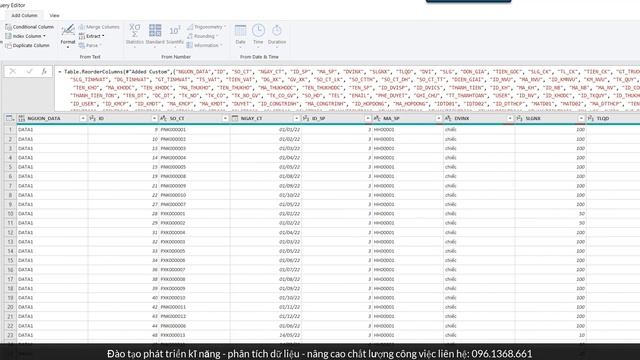Click MA_SP column data type icon
The height and width of the screenshot is (360, 640).
(377, 118)
